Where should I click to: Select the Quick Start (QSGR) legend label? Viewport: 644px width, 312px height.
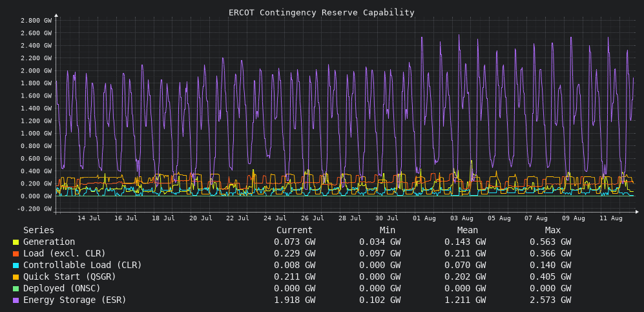pyautogui.click(x=69, y=277)
